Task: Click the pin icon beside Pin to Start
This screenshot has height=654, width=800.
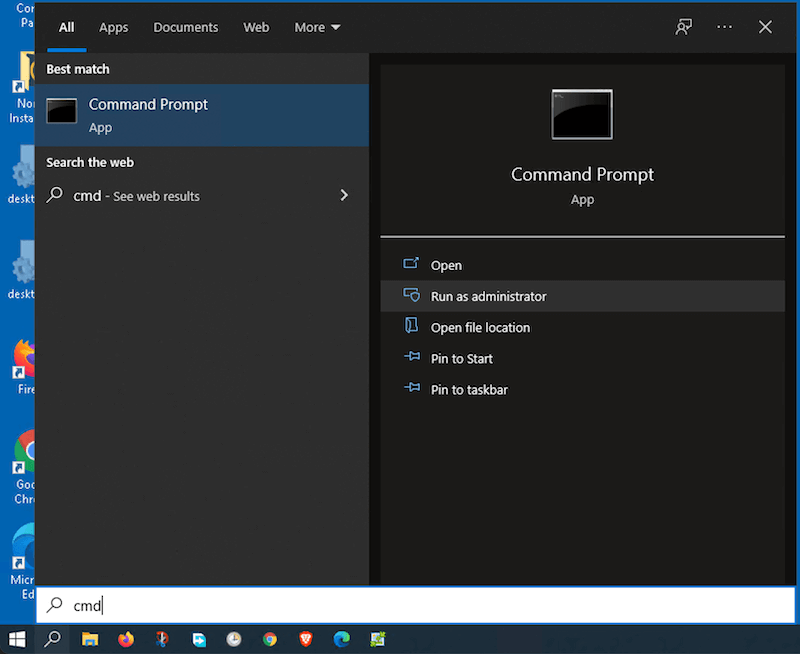Action: [411, 358]
